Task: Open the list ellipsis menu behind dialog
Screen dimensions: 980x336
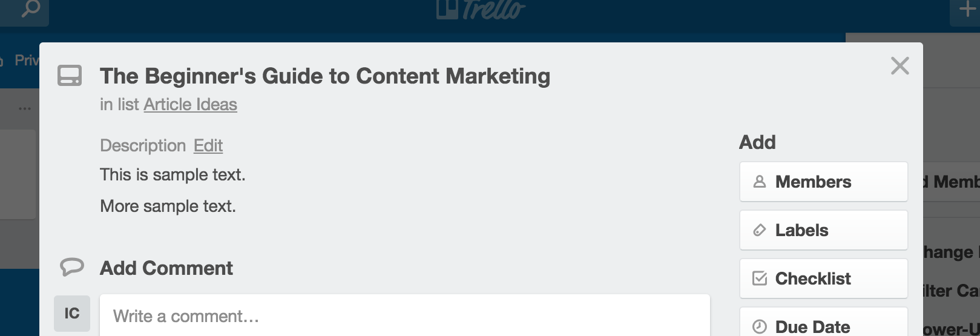Action: [x=25, y=109]
